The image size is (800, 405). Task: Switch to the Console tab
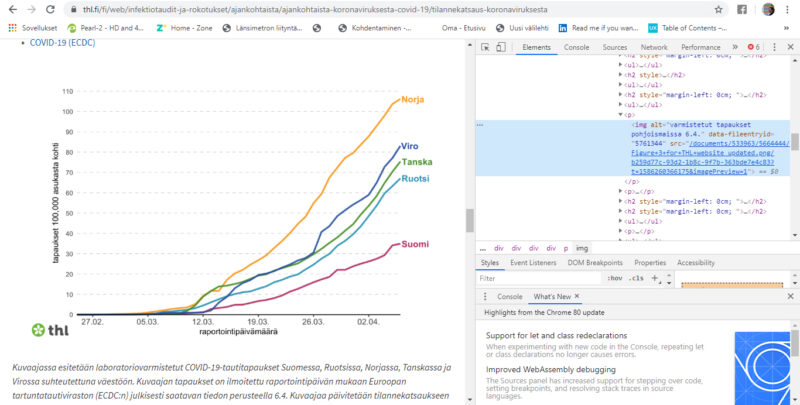click(576, 47)
